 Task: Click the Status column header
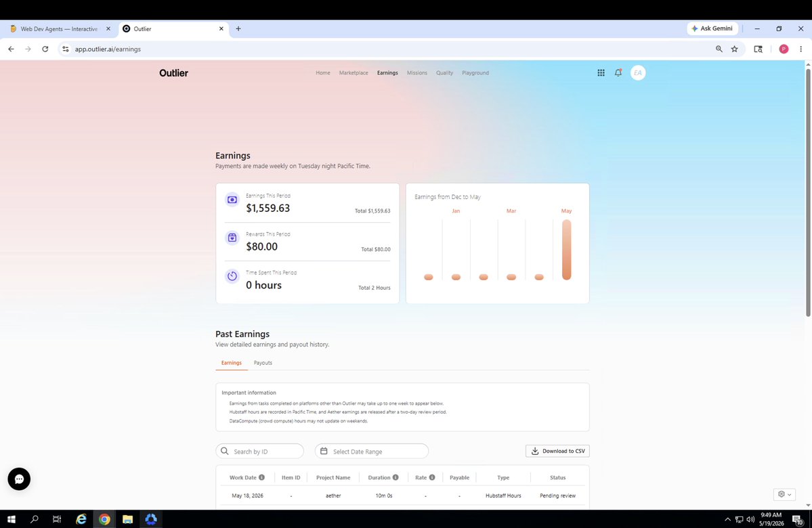[557, 477]
